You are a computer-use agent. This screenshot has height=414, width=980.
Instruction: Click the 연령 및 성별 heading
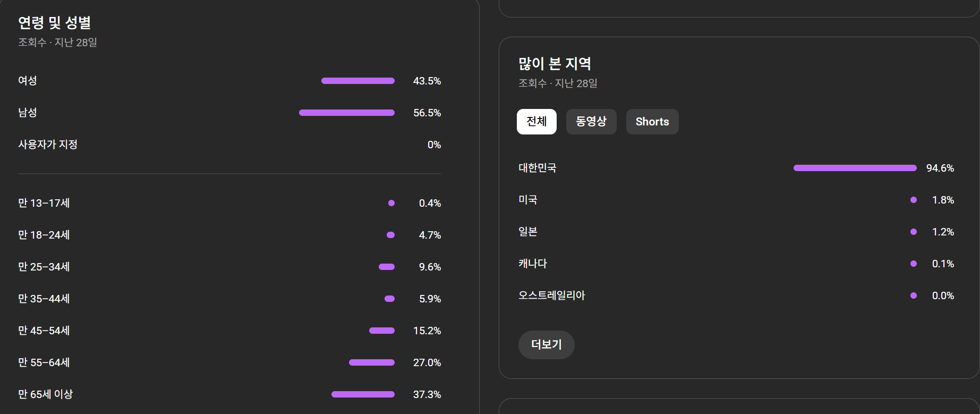(x=55, y=22)
